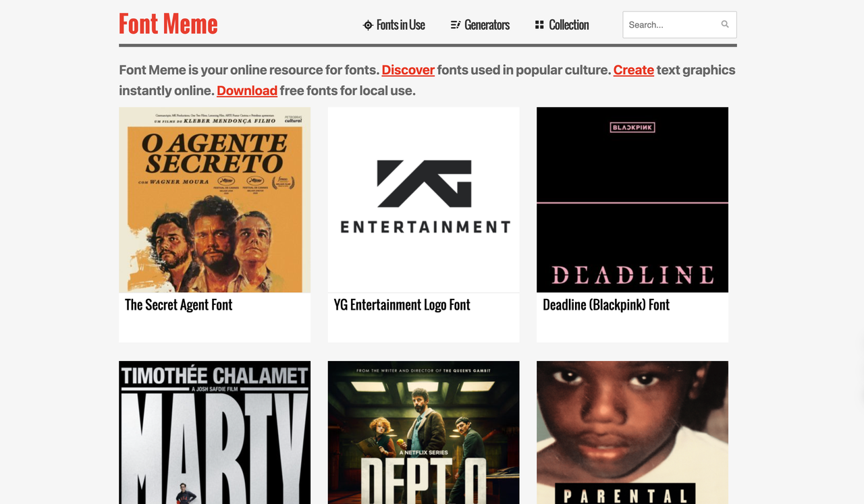Follow the Discover link
The width and height of the screenshot is (864, 504).
click(408, 69)
